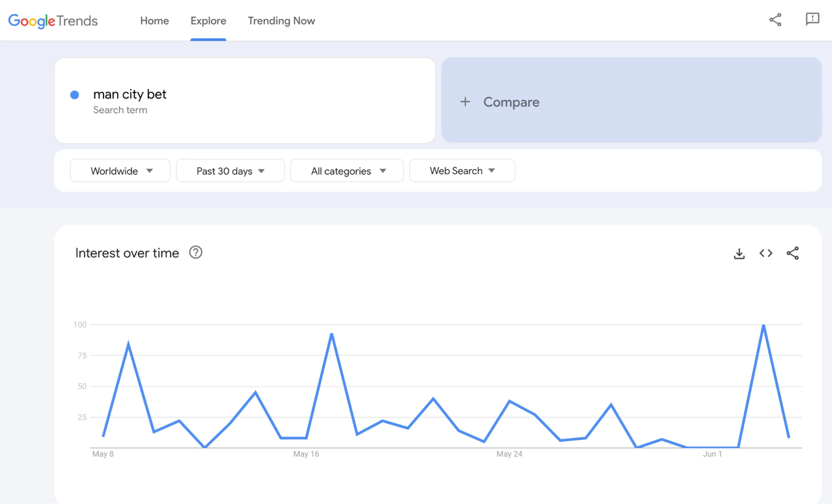Click the May 16 axis label
This screenshot has height=504, width=832.
(x=306, y=454)
